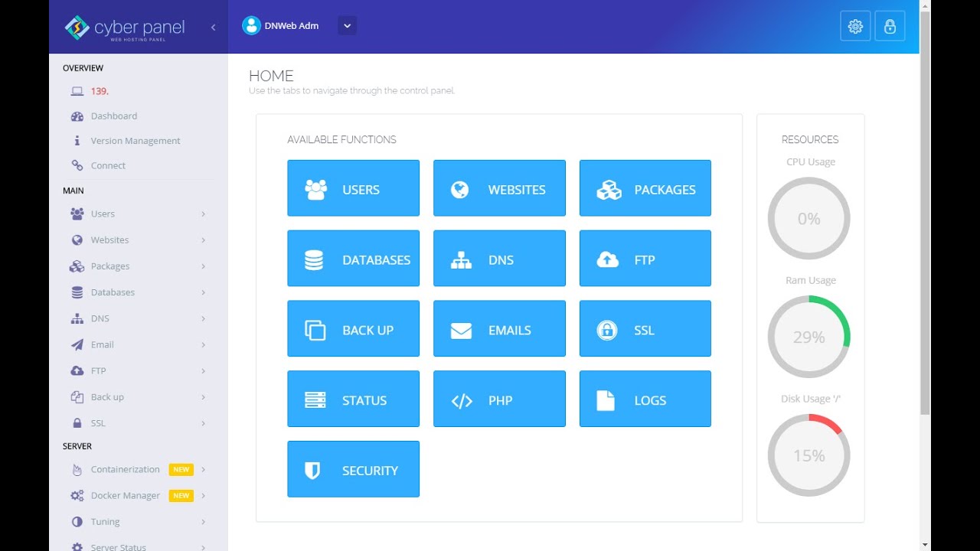Open the DNS sidebar menu

point(138,318)
